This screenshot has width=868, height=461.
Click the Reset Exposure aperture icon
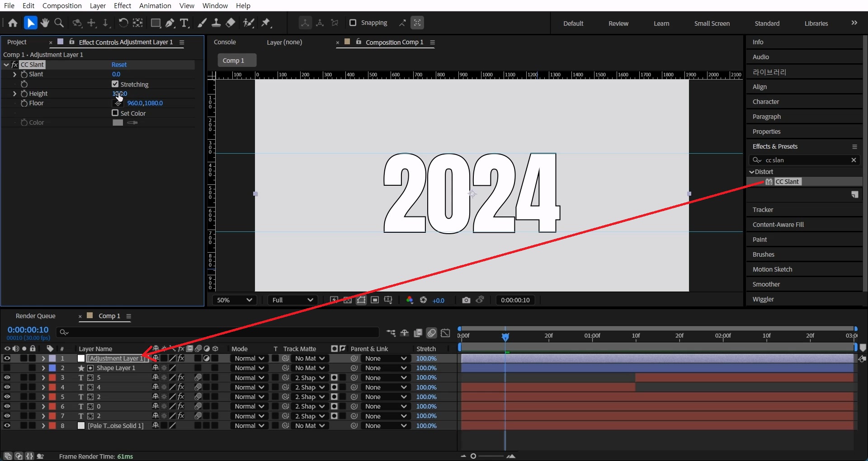click(424, 300)
